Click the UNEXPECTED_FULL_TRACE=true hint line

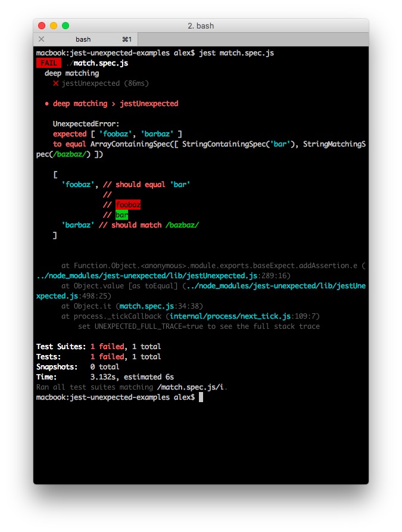199,326
